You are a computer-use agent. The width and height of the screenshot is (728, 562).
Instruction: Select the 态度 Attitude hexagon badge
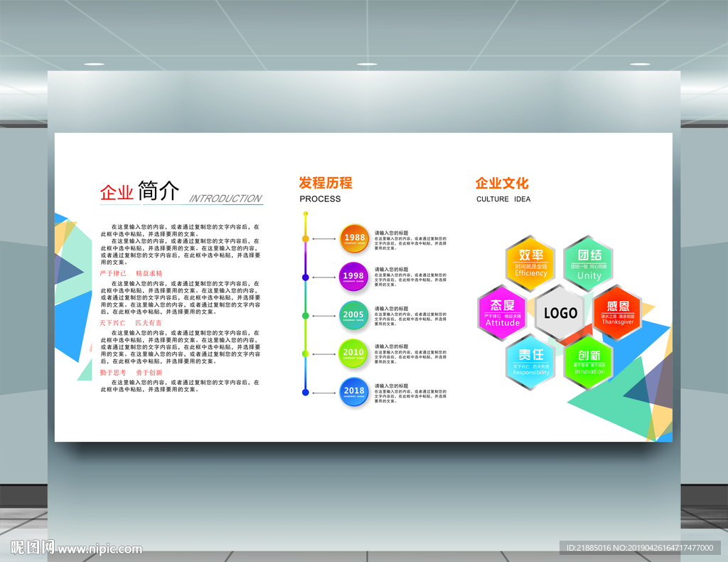501,313
